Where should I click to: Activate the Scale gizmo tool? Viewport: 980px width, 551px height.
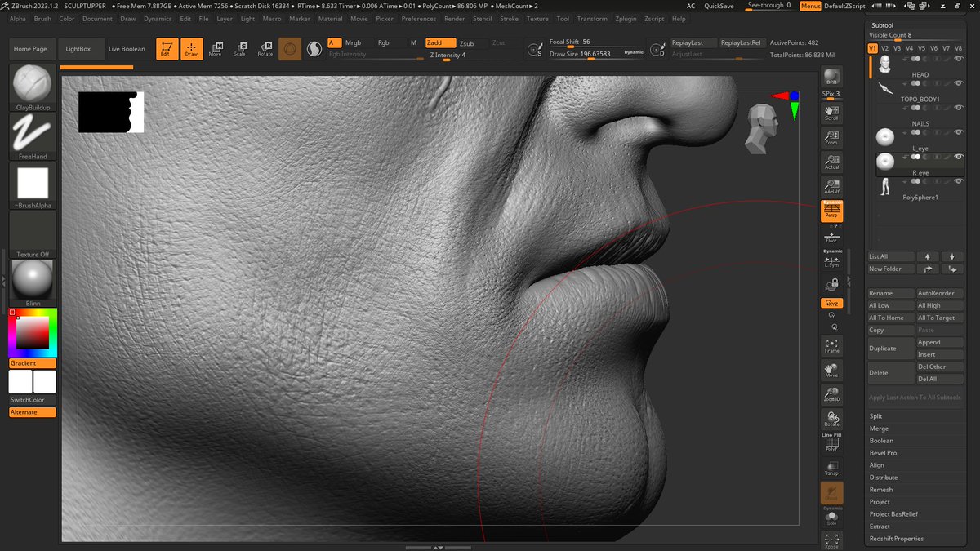239,49
